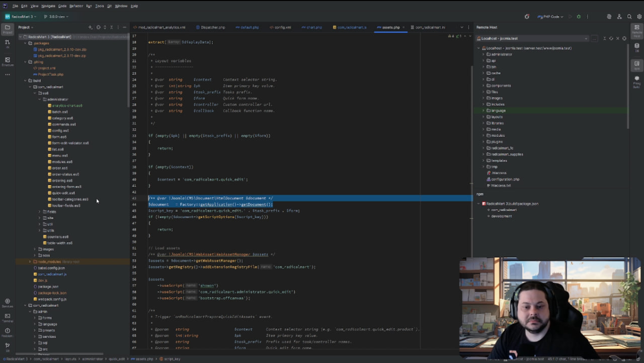This screenshot has width=644, height=363.
Task: Click select opened file target icon in Project panel
Action: pos(98,27)
